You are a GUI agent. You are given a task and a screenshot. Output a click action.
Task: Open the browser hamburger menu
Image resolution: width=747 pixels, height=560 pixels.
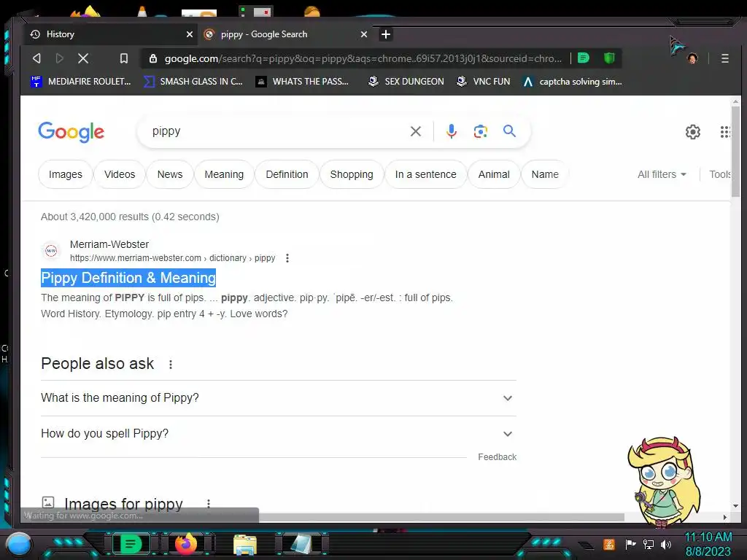[x=724, y=58]
